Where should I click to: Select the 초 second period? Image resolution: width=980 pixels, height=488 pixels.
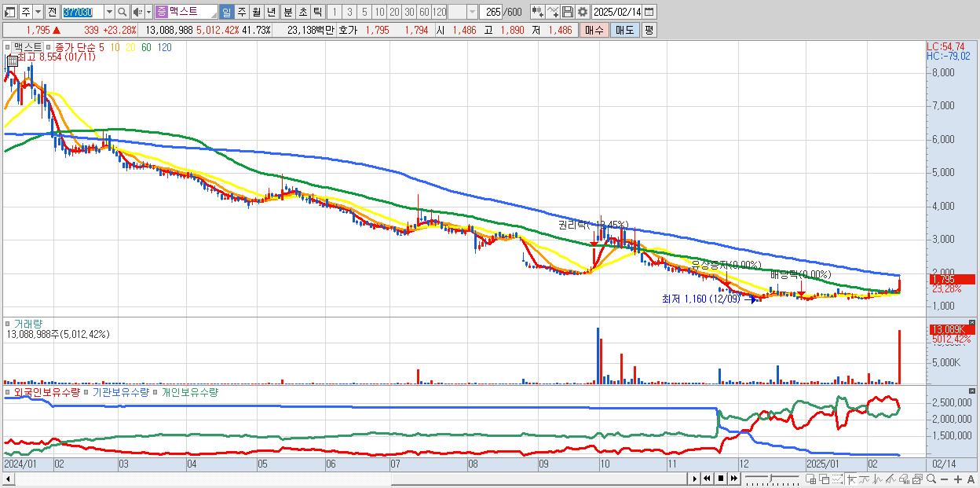coord(302,12)
